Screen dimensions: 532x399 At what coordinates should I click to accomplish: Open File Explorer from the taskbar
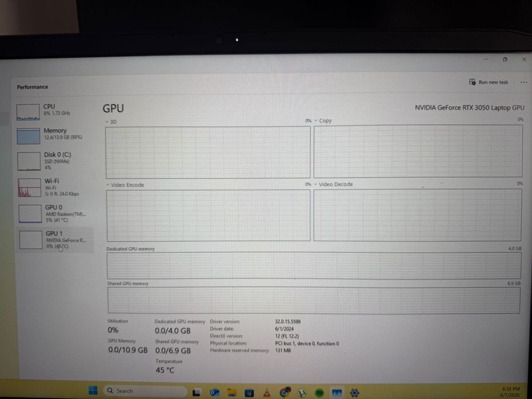point(232,393)
